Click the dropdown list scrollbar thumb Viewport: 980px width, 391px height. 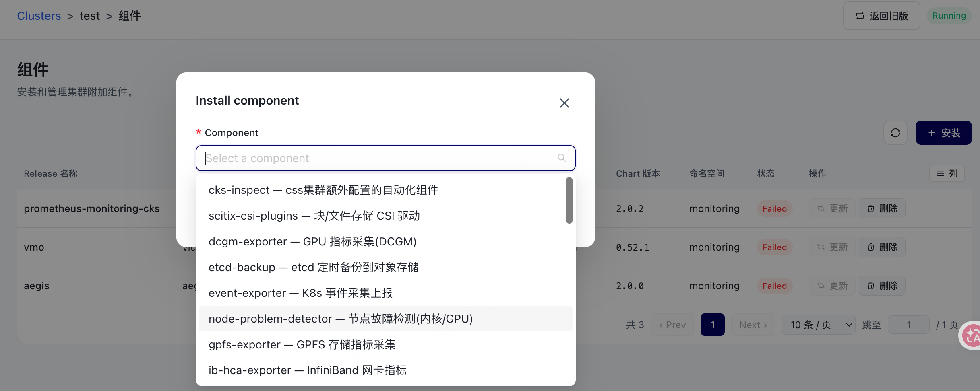[x=569, y=200]
